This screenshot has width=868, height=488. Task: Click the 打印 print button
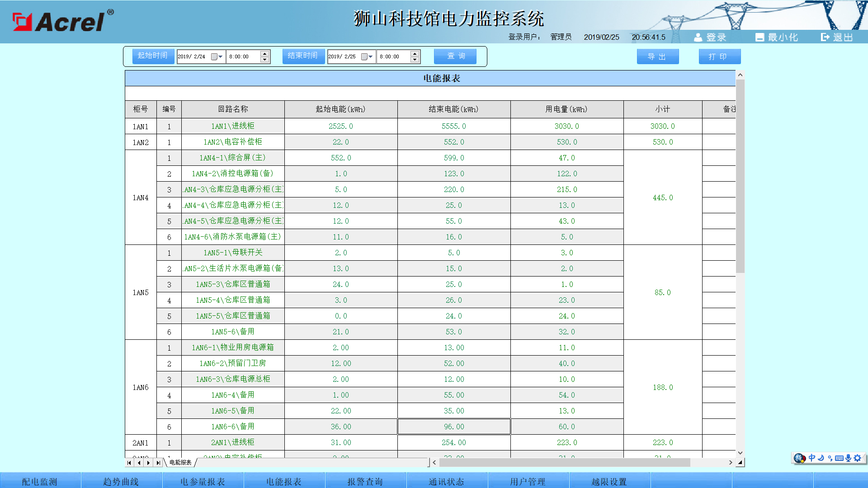pos(719,56)
